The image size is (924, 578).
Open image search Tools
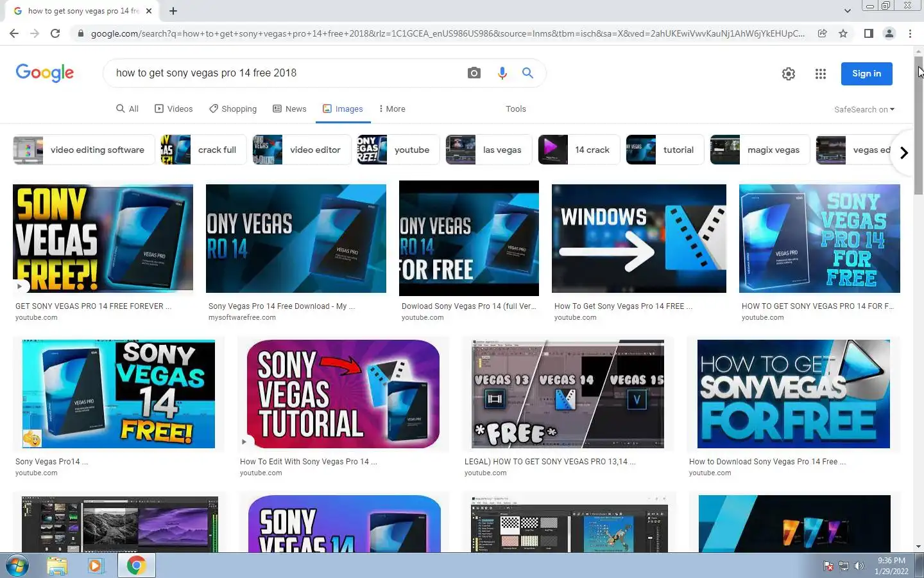pos(516,109)
